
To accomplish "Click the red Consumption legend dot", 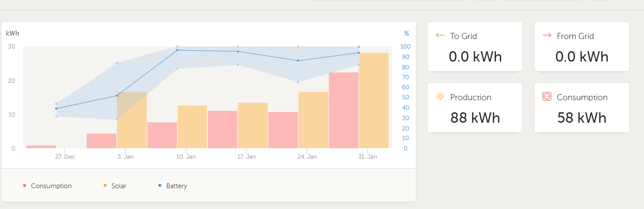I will (25, 186).
